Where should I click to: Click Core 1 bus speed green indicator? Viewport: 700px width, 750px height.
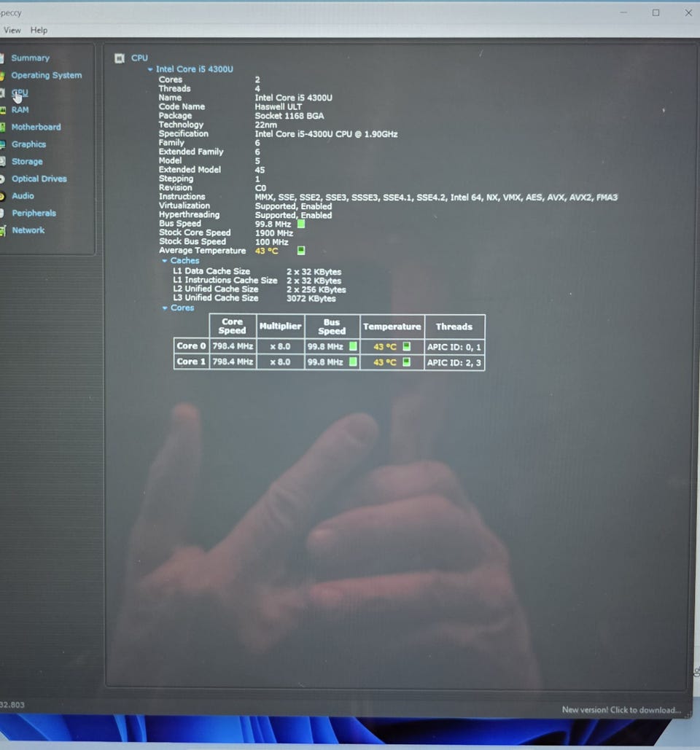(353, 362)
